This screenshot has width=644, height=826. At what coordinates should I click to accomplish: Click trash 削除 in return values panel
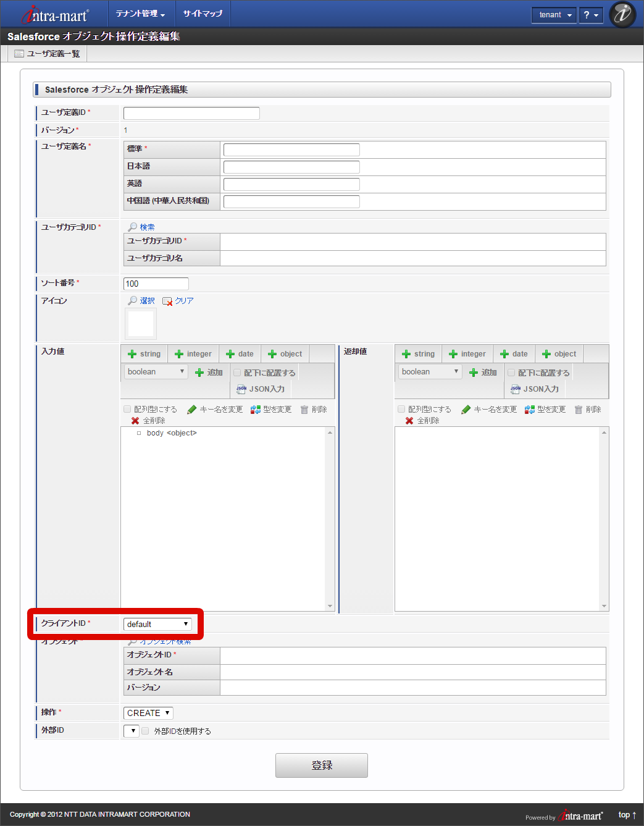click(x=588, y=410)
